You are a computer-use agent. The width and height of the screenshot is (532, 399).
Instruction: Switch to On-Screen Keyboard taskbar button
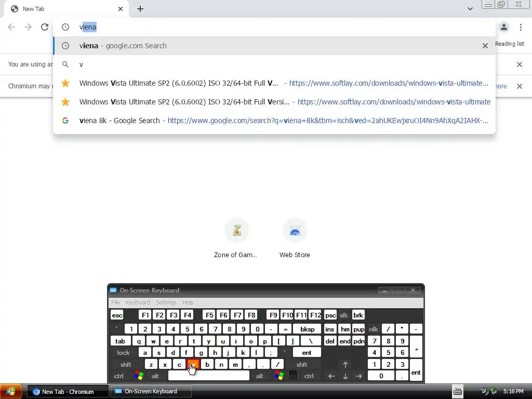click(x=151, y=392)
